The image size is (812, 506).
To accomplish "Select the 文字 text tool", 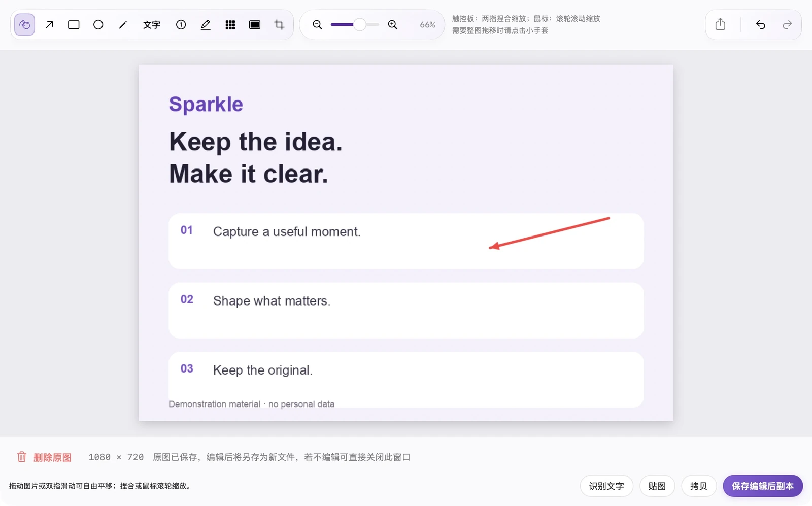I will (152, 25).
